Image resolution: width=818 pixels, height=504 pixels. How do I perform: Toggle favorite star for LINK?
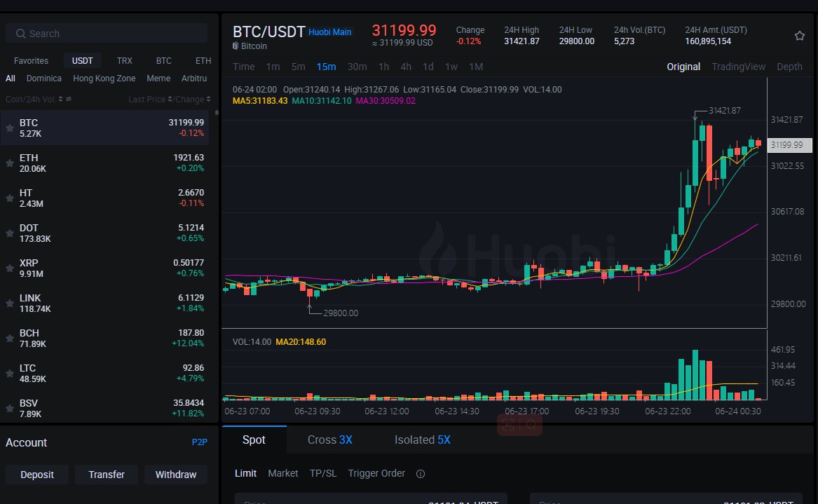[x=9, y=303]
